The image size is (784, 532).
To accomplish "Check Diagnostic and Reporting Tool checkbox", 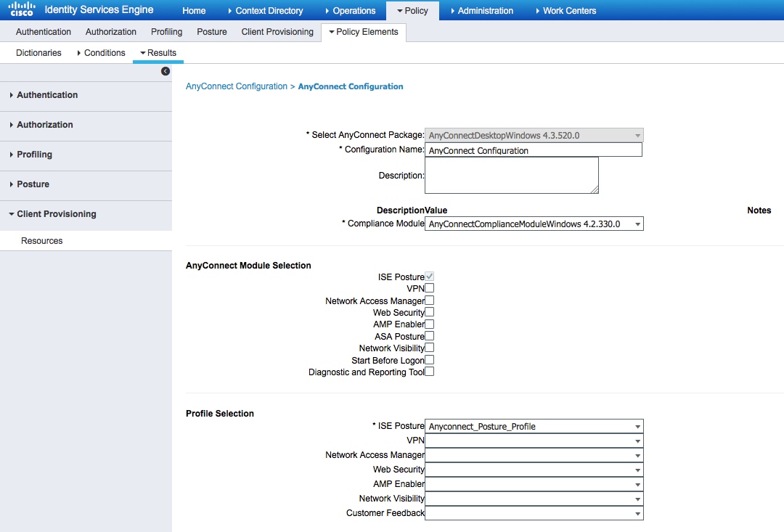I will click(x=430, y=372).
